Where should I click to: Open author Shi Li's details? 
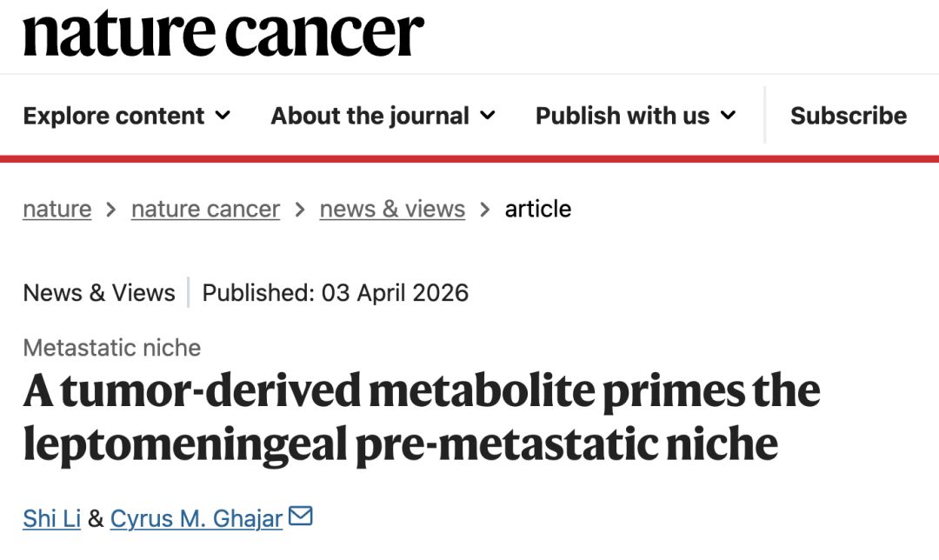point(52,519)
